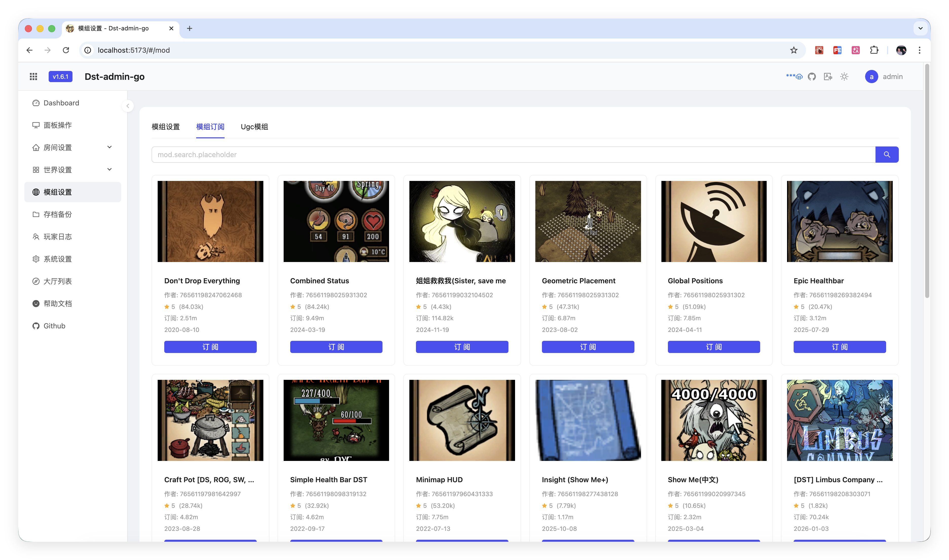Open Craft Pot thumbnail image

(x=210, y=420)
